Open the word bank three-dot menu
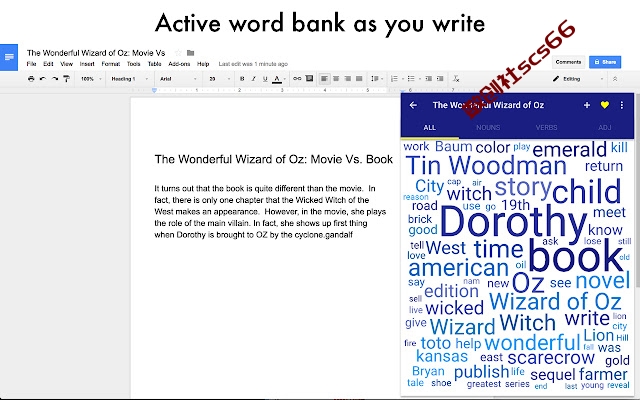The width and height of the screenshot is (640, 400). tap(622, 105)
